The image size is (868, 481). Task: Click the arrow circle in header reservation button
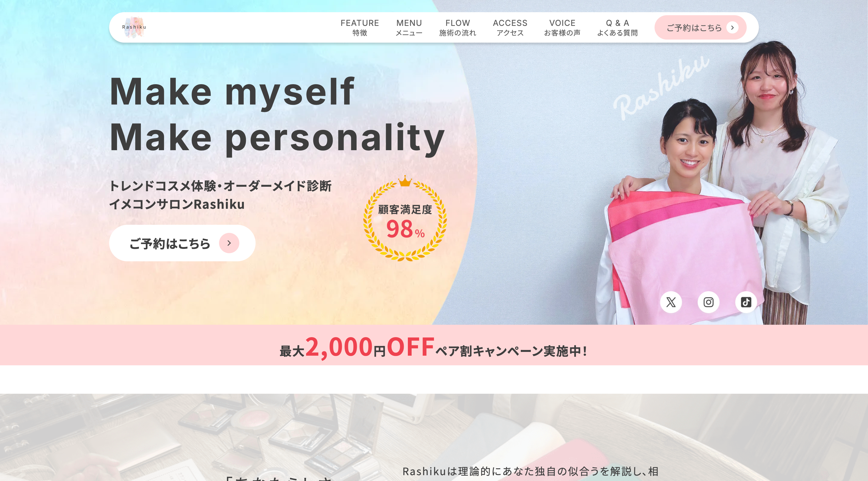click(x=732, y=28)
